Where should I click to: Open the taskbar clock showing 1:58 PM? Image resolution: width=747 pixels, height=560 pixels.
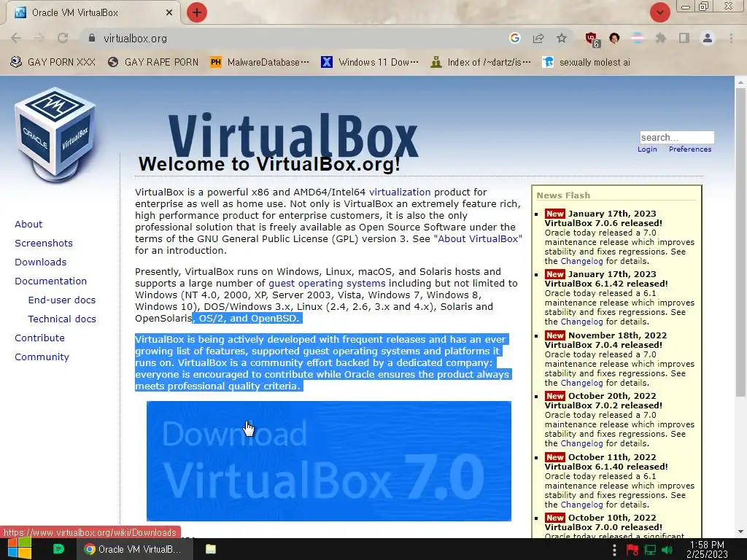point(707,549)
